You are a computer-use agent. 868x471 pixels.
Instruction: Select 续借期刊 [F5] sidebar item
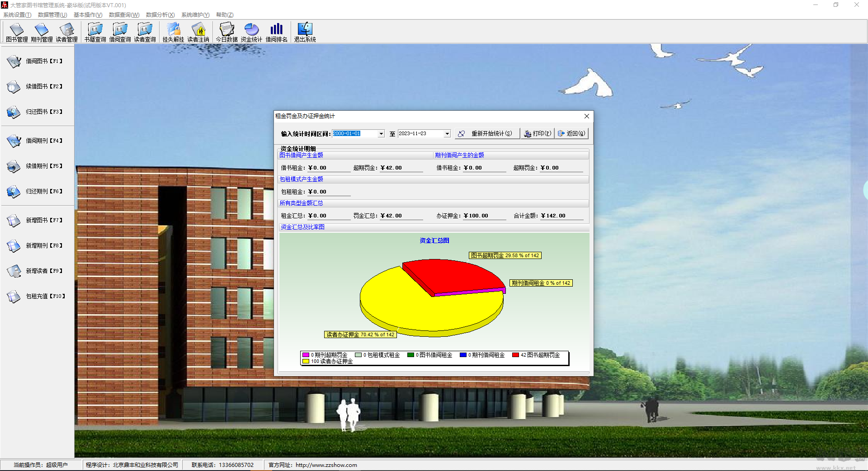[x=35, y=166]
